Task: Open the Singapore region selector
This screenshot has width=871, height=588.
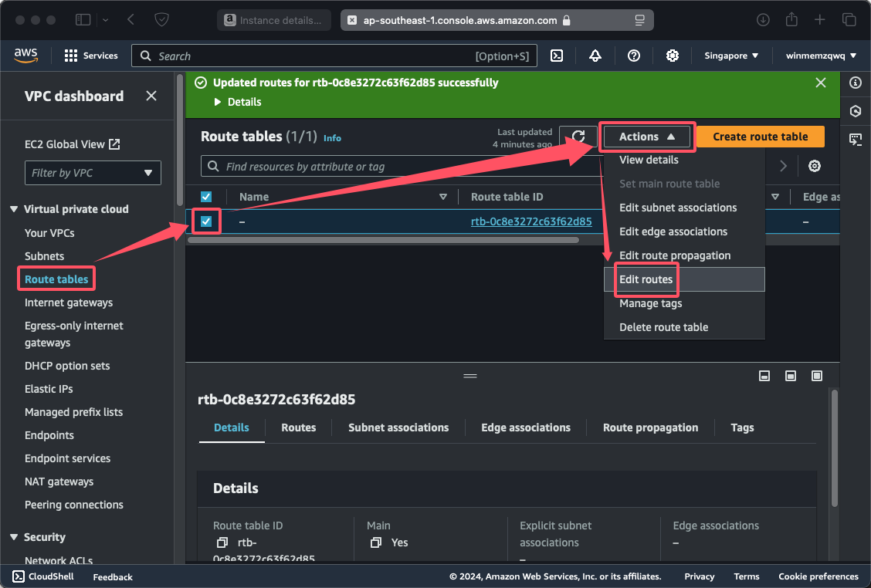Action: [x=731, y=56]
